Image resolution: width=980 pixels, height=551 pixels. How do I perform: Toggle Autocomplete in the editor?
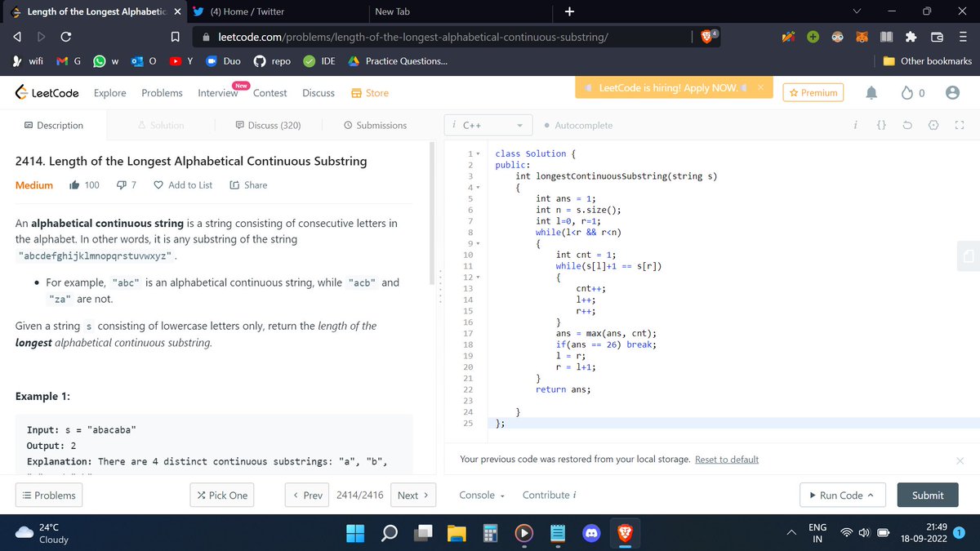coord(578,126)
